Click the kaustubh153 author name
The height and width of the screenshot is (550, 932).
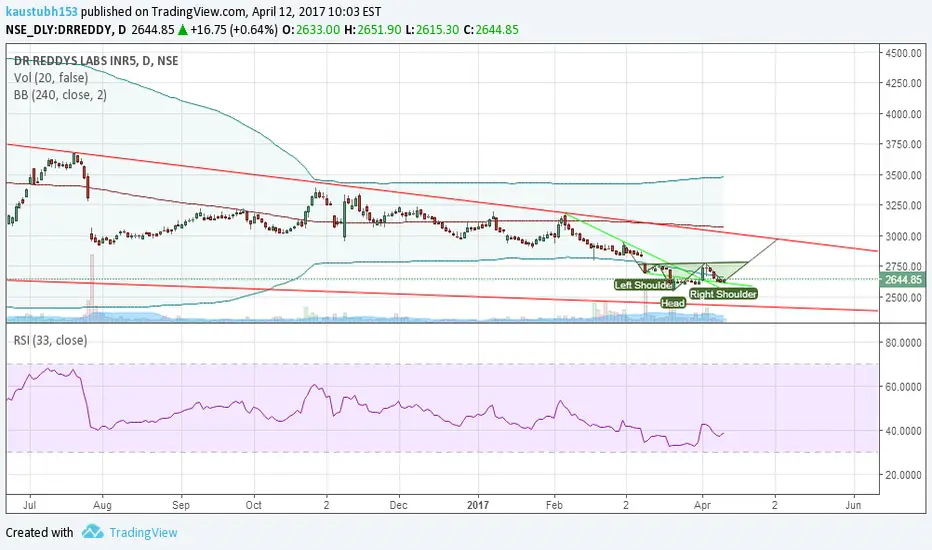pos(42,11)
